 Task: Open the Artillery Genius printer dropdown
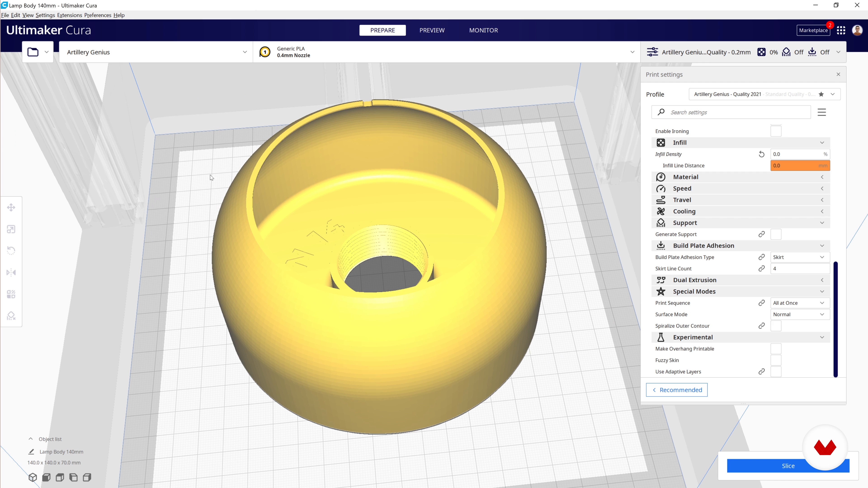click(x=156, y=52)
